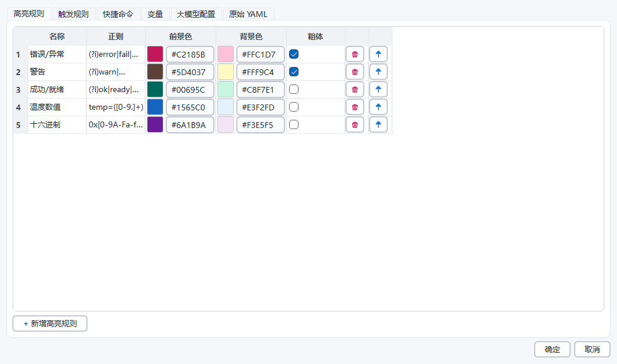617x364 pixels.
Task: Confirm with the 确定 button
Action: click(552, 349)
